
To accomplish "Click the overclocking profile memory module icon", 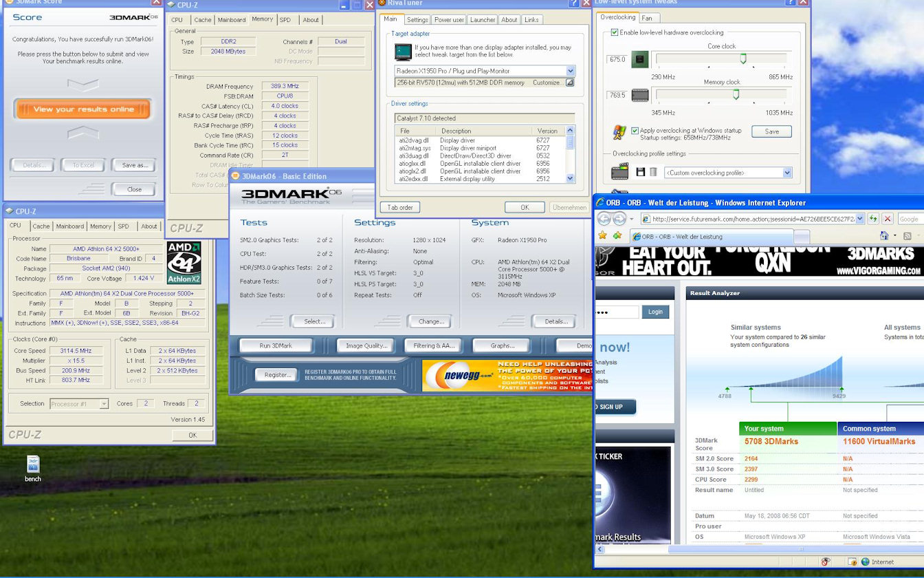I will (x=620, y=171).
